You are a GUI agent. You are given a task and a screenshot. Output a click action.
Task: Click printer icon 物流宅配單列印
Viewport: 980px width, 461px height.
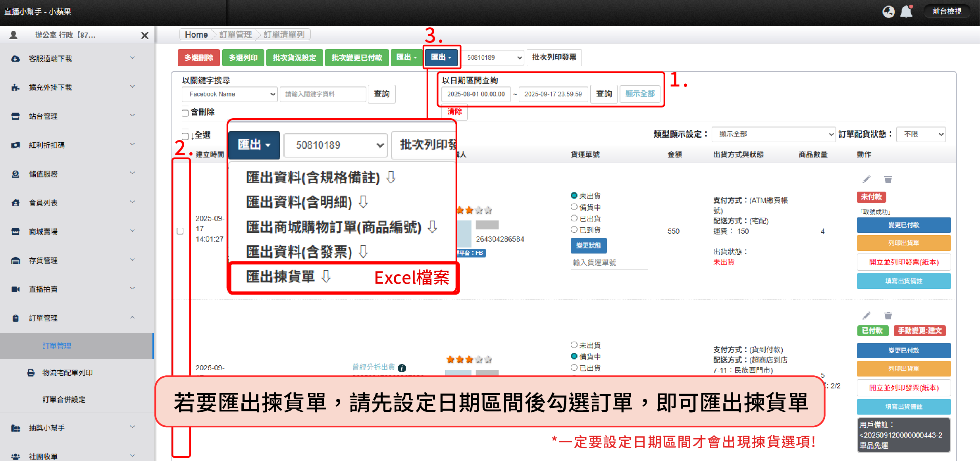[31, 373]
